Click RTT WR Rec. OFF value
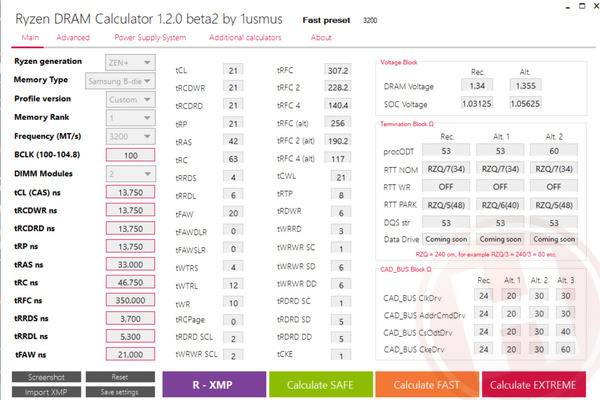 446,186
